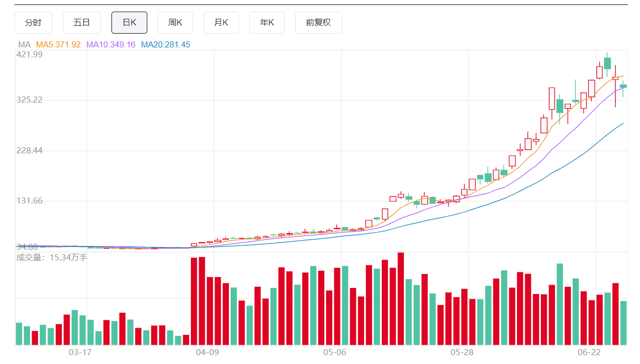Click the 325.22 price axis label

click(29, 100)
